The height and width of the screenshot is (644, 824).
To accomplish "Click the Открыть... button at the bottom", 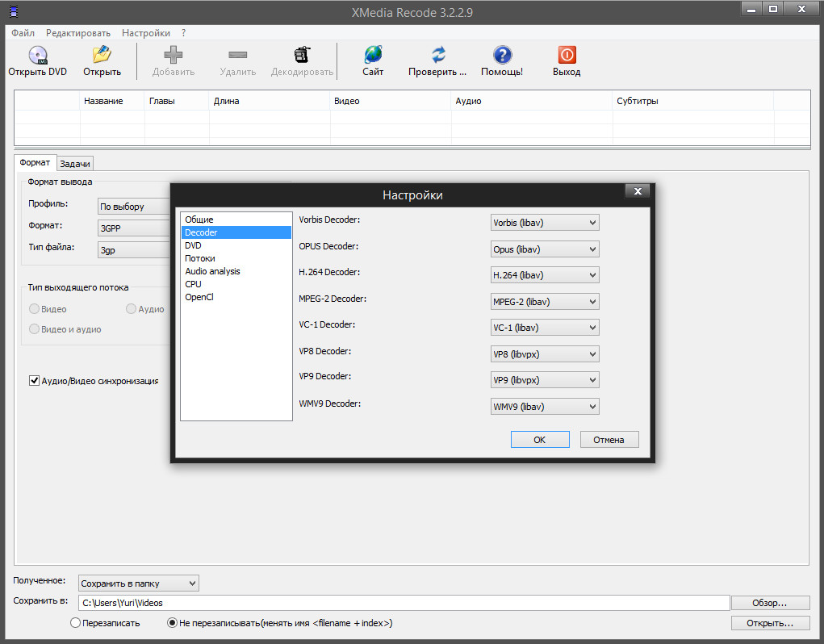I will coord(770,623).
